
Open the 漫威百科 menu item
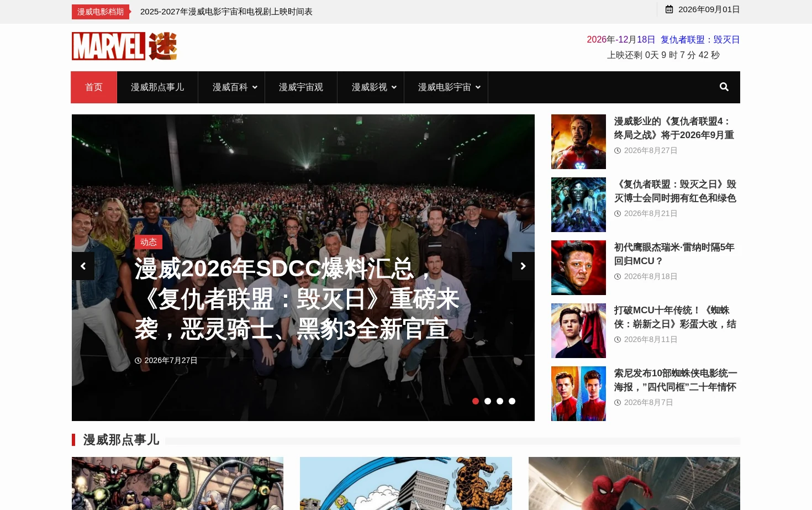(230, 87)
